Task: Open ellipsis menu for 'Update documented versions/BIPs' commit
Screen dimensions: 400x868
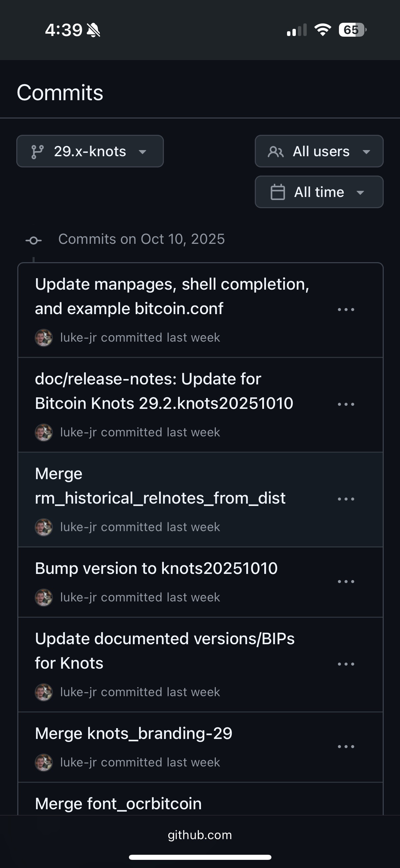Action: tap(346, 664)
